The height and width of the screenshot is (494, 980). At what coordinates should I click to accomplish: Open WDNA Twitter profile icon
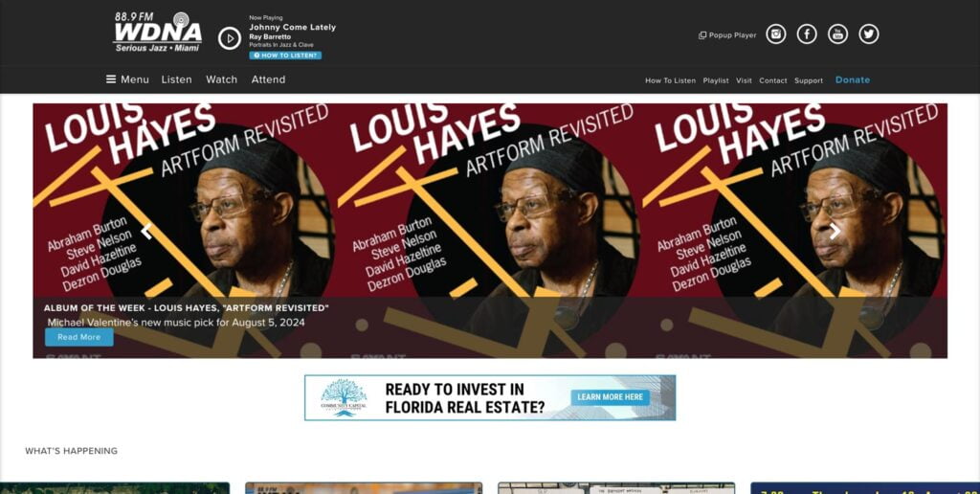click(869, 34)
